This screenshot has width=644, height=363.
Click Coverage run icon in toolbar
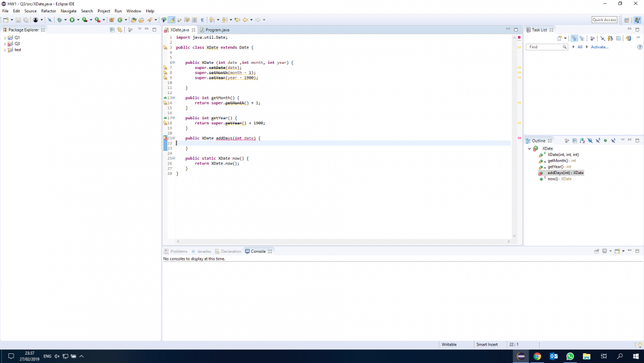tap(84, 20)
